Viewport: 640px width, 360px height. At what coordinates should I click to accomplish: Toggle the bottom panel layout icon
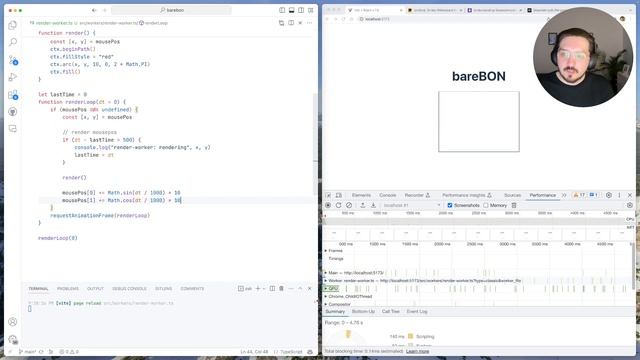click(x=291, y=10)
